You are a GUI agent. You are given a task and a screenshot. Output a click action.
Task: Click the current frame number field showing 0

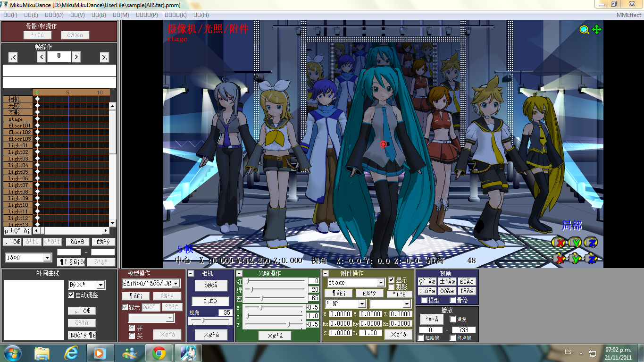(x=59, y=57)
